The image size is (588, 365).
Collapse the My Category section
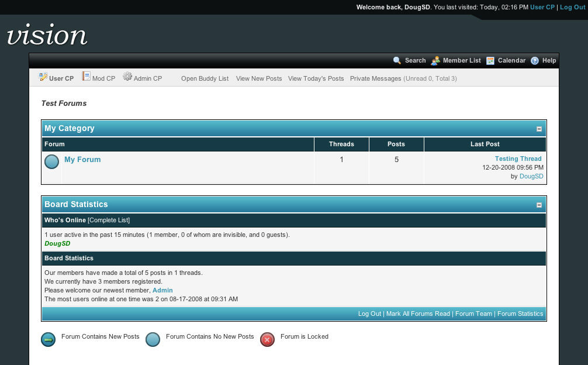click(539, 129)
